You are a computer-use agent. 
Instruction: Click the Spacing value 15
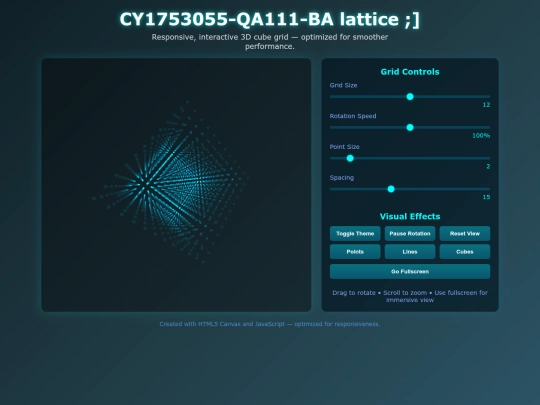486,197
